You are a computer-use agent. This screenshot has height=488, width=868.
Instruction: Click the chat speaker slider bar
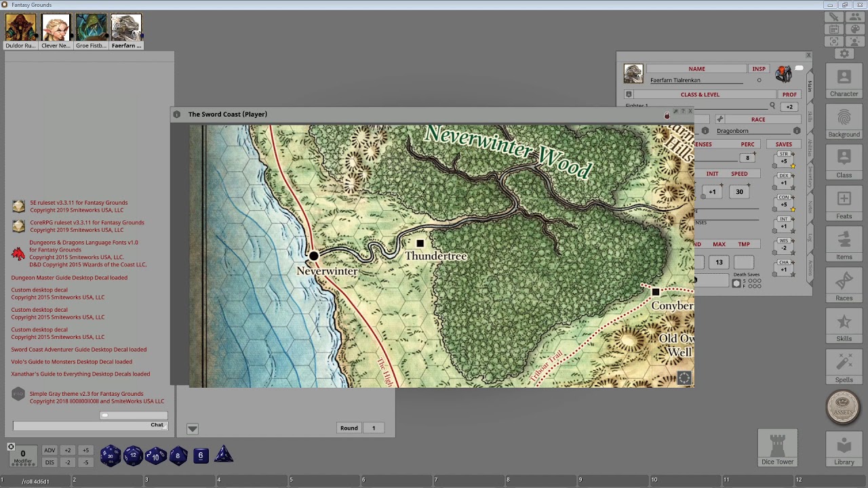(134, 415)
